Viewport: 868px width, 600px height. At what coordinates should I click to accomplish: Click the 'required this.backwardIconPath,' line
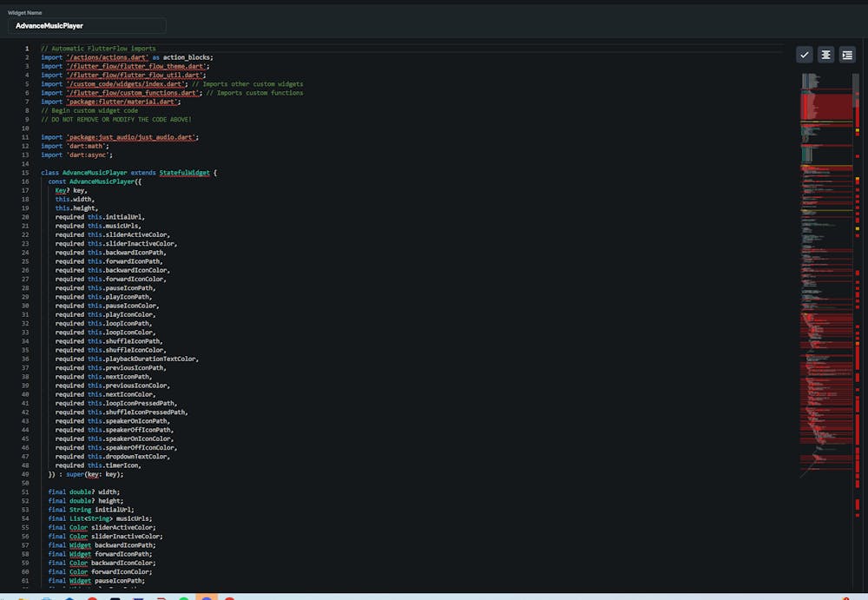[111, 252]
